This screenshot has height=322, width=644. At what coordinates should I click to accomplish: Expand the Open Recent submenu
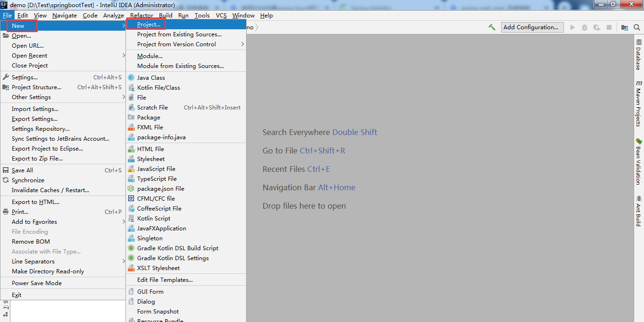63,55
